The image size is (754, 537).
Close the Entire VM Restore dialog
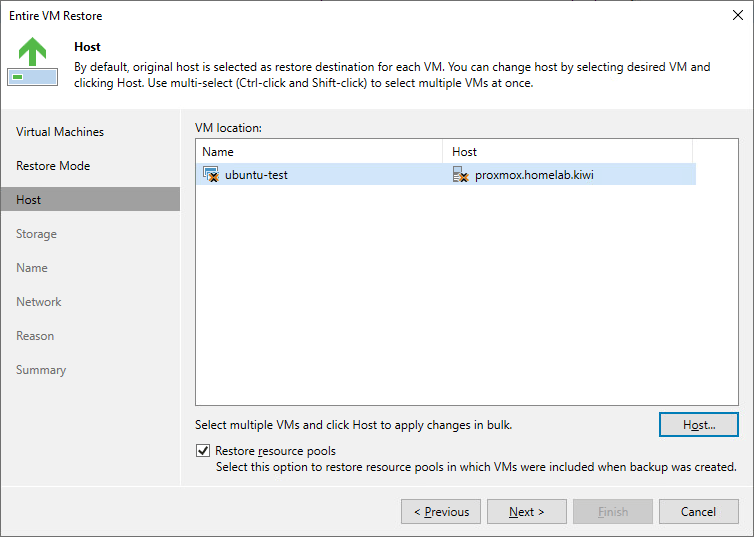(x=736, y=16)
